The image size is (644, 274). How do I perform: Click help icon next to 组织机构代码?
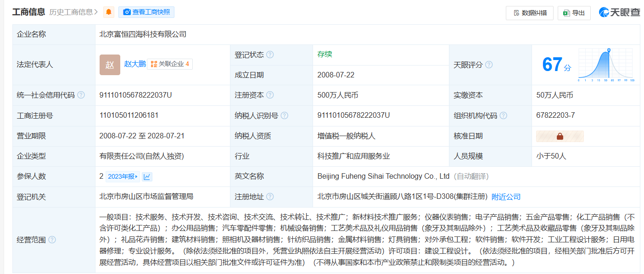(x=504, y=115)
